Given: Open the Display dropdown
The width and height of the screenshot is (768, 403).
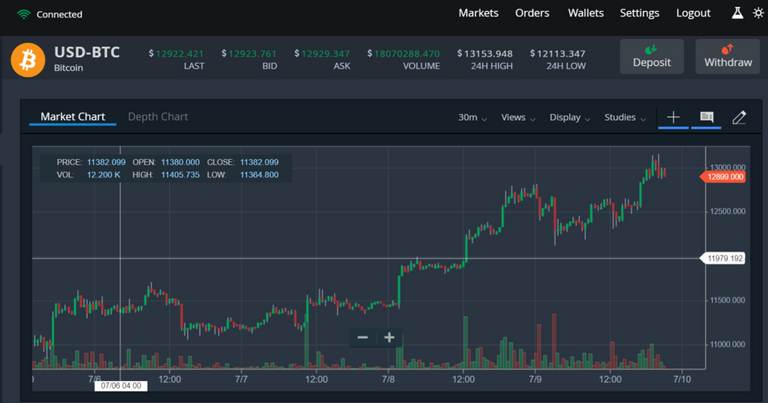Looking at the screenshot, I should [570, 117].
